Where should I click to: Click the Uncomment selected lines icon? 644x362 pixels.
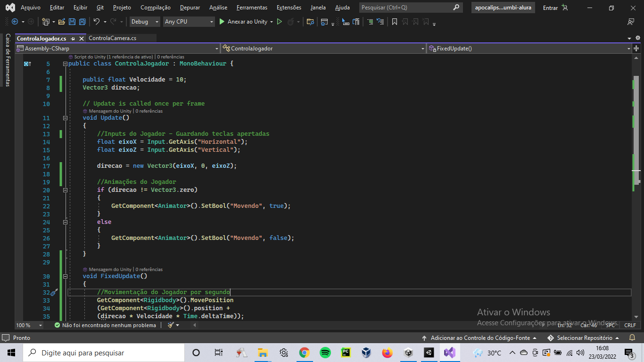click(380, 22)
